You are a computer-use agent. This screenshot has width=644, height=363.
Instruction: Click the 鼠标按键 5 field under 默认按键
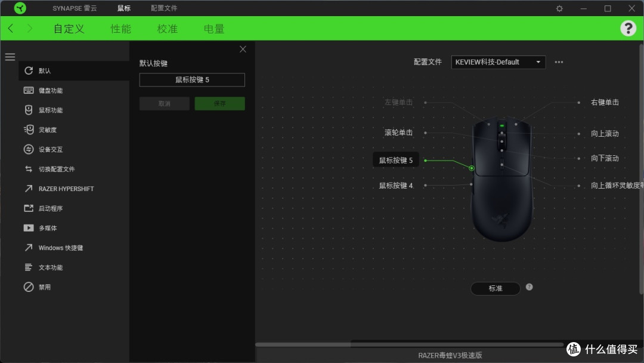pos(192,80)
